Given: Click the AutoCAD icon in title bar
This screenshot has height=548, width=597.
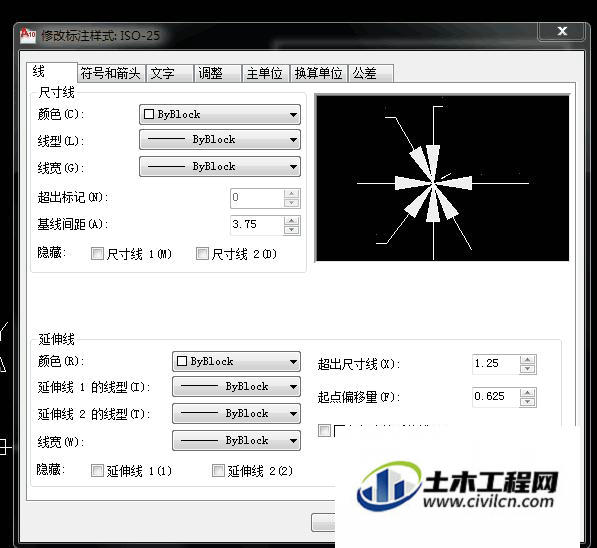Looking at the screenshot, I should click(x=28, y=35).
